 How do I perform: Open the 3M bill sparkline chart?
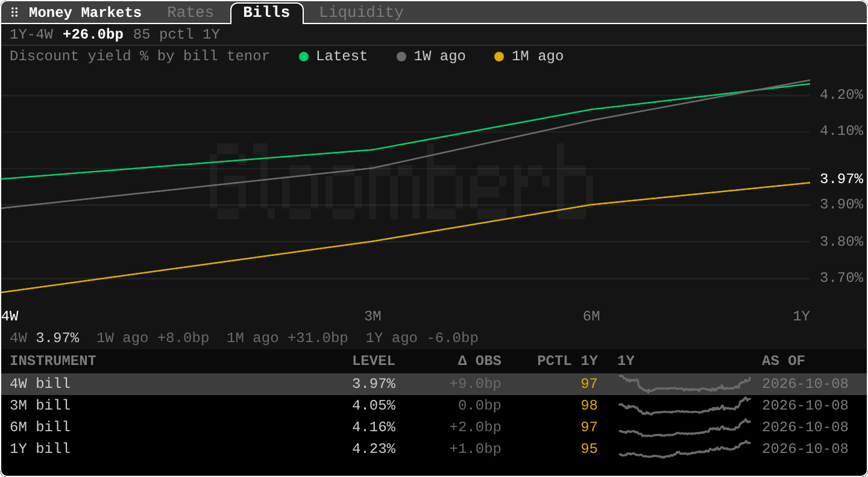(684, 405)
